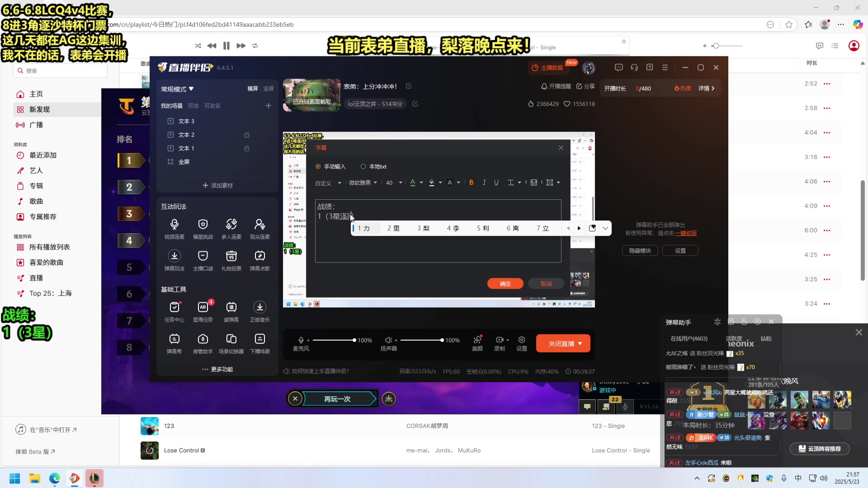Click the 录制 record icon

(x=500, y=340)
